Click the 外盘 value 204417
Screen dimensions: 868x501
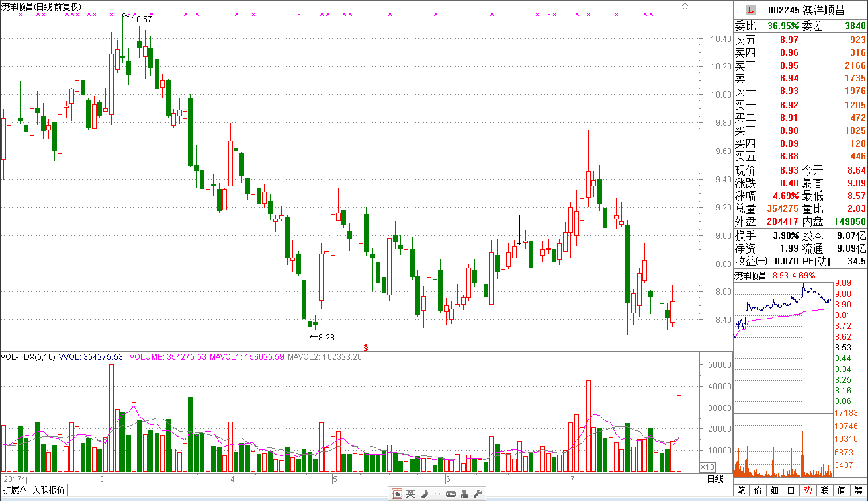[x=782, y=221]
